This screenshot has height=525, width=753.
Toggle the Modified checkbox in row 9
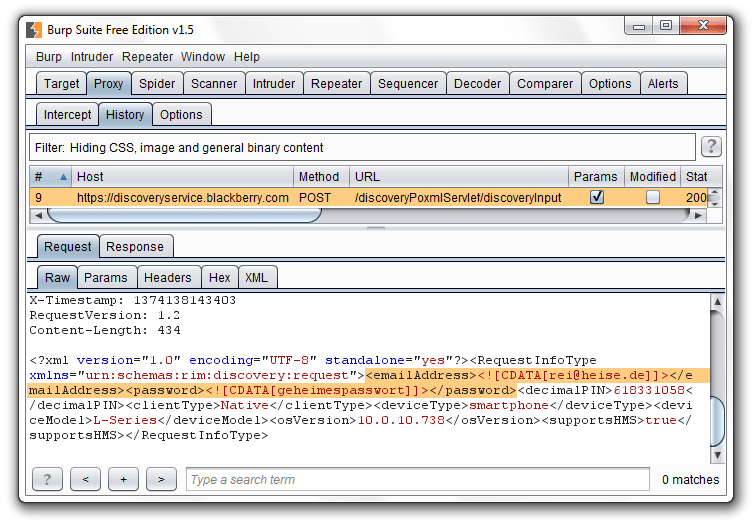653,197
